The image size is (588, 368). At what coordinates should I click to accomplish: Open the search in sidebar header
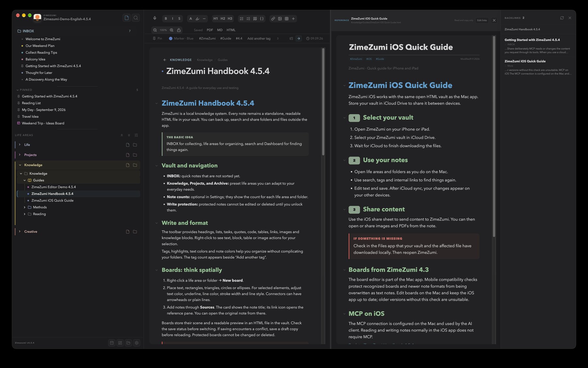[x=136, y=18]
